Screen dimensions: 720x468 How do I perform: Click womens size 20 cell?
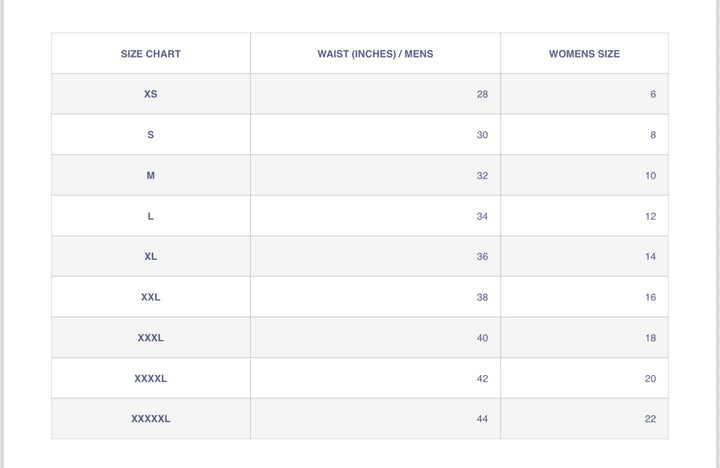[x=650, y=378]
